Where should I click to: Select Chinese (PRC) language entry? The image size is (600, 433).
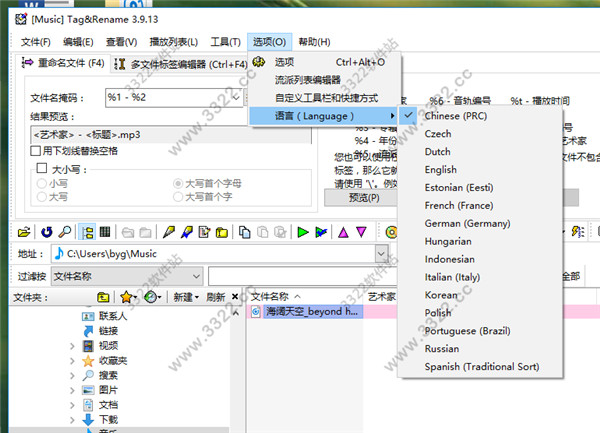480,116
